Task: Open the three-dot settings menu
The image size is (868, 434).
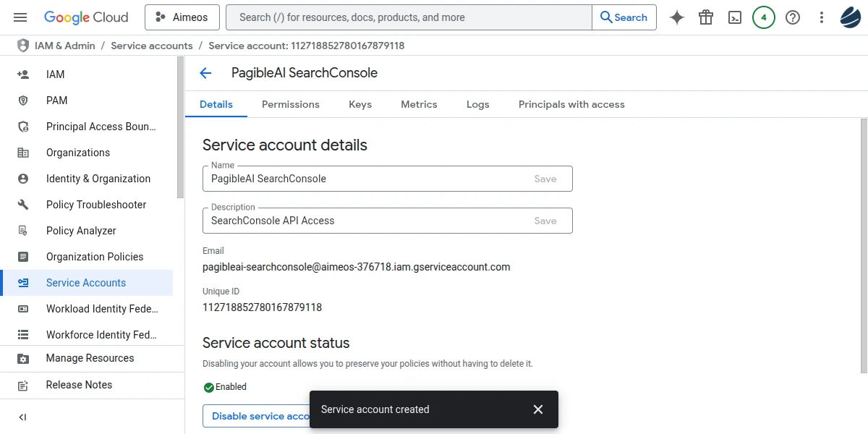Action: coord(822,17)
